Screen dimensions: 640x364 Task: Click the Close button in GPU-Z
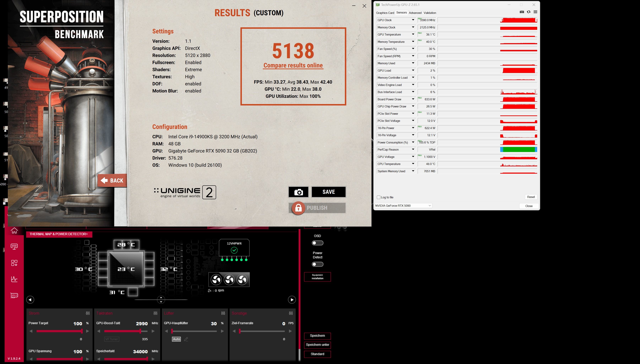coord(529,206)
